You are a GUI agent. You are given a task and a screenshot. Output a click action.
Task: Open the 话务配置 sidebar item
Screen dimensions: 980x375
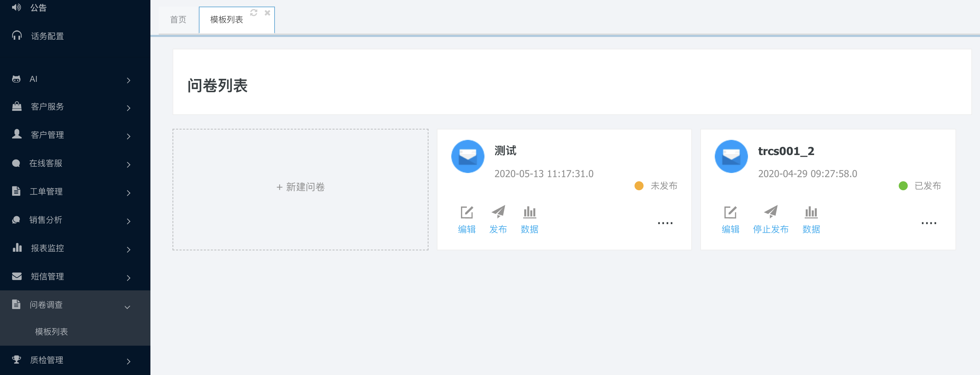point(47,36)
